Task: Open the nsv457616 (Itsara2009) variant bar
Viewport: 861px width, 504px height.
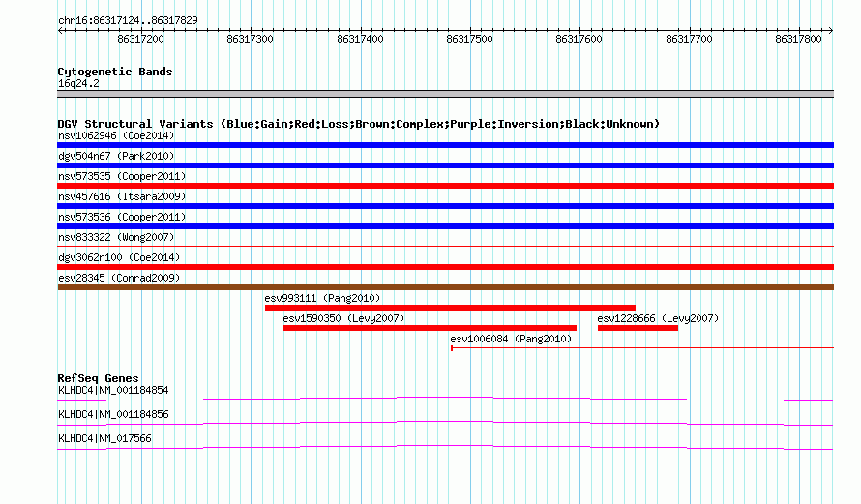Action: (x=445, y=206)
